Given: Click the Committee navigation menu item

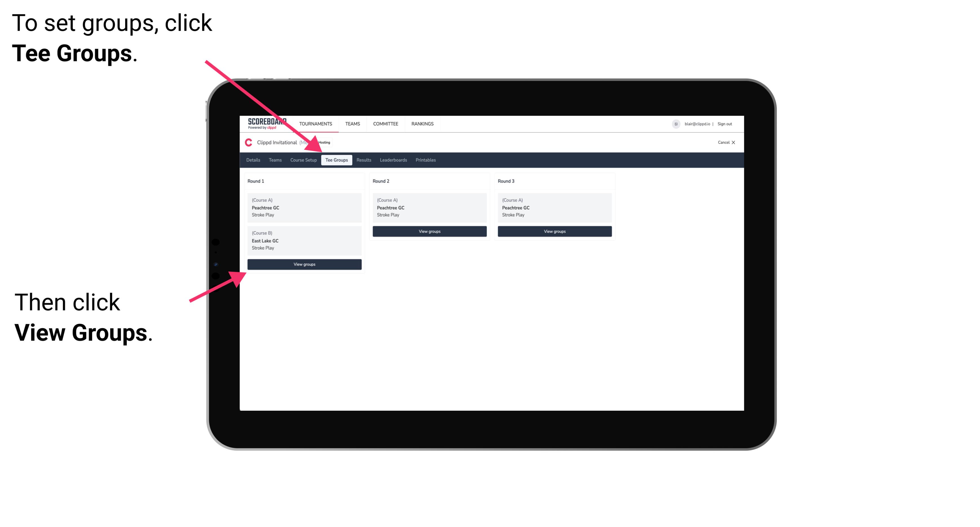Looking at the screenshot, I should pyautogui.click(x=386, y=123).
